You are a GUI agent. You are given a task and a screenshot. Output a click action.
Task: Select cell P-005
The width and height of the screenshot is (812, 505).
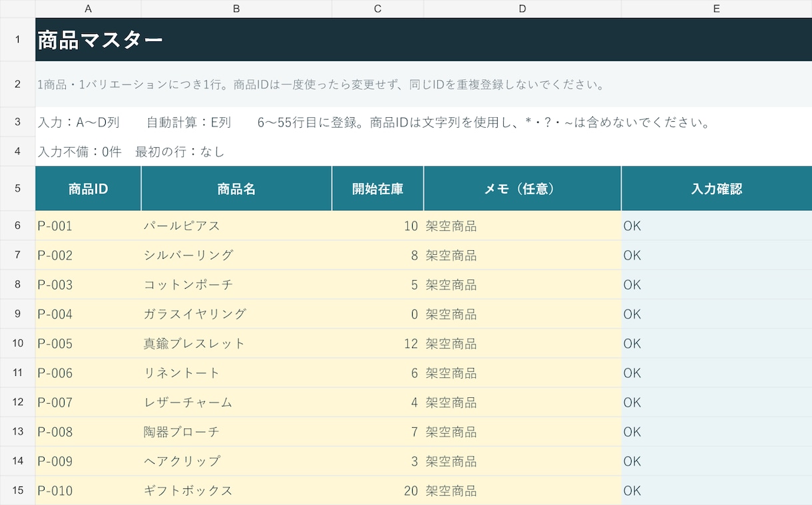(x=89, y=343)
